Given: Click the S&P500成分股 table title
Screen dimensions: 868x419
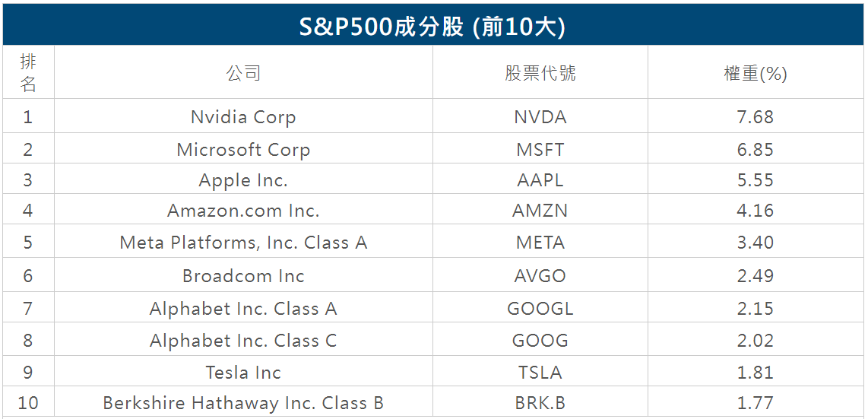Looking at the screenshot, I should pyautogui.click(x=433, y=27).
